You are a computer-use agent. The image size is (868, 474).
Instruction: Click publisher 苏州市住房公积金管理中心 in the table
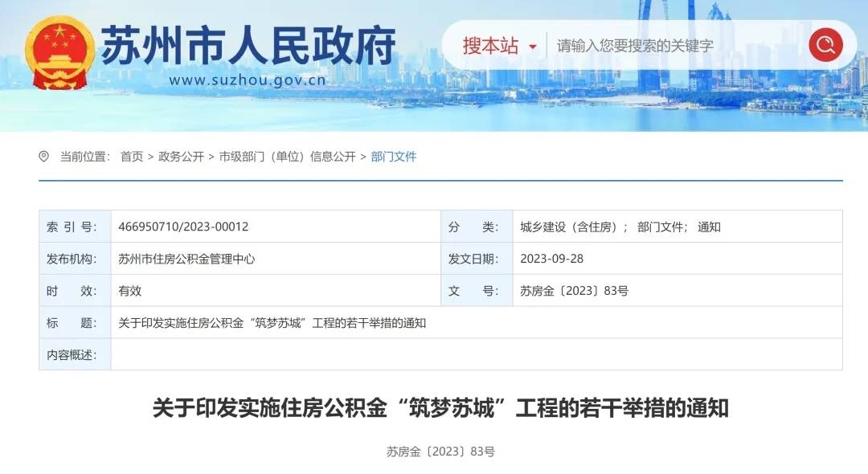click(x=186, y=259)
